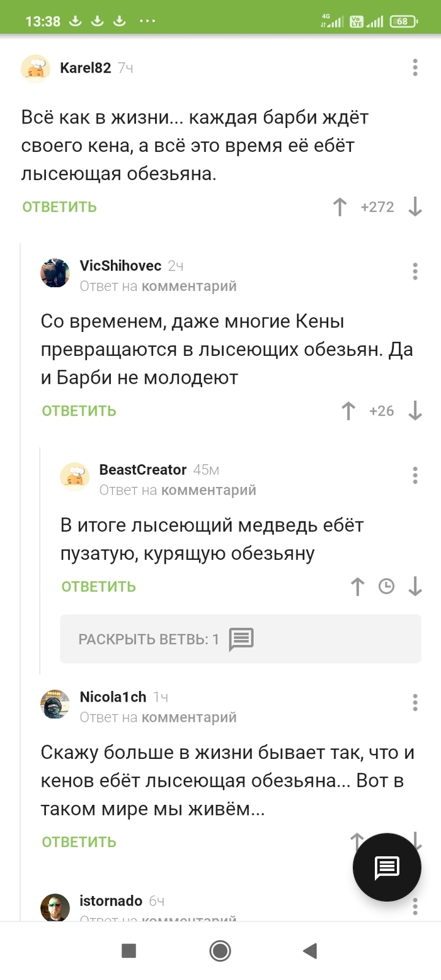Open the three-dot menu on VicShihovec's comment
Screen dimensions: 441x980
pyautogui.click(x=415, y=271)
